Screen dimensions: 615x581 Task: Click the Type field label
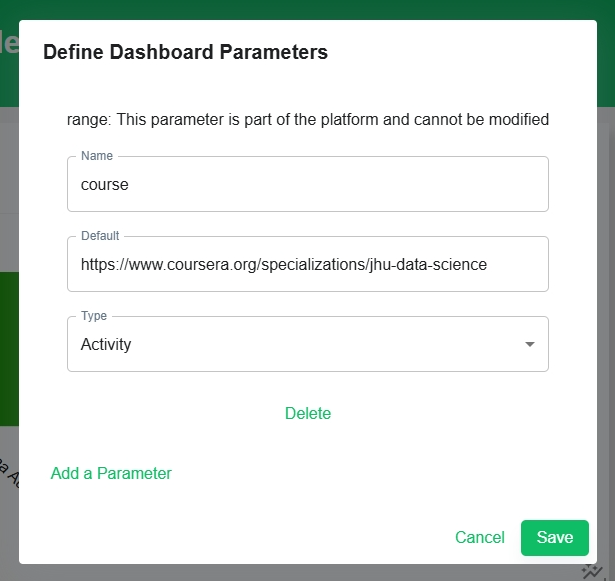pos(94,316)
